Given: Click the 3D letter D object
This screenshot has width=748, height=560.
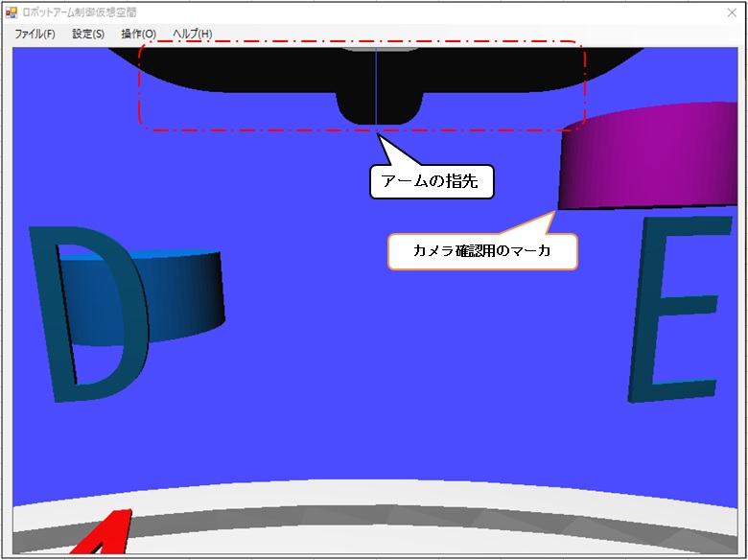Looking at the screenshot, I should pyautogui.click(x=88, y=315).
